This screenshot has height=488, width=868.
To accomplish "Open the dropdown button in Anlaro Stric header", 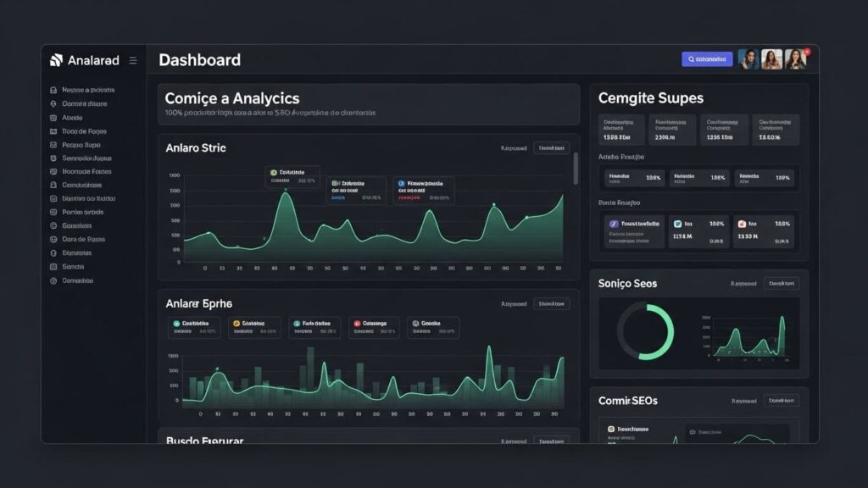I will click(x=552, y=148).
